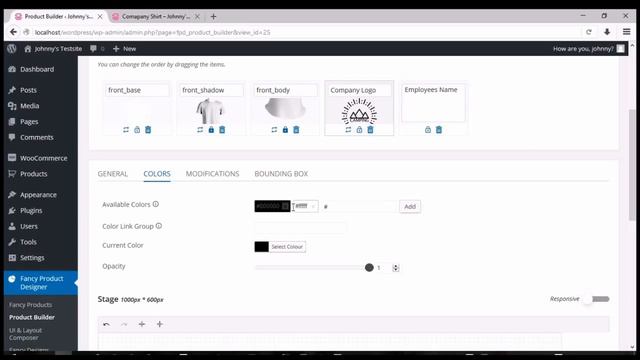Toggle the lock icon under front_base
The height and width of the screenshot is (360, 640).
coord(137,130)
